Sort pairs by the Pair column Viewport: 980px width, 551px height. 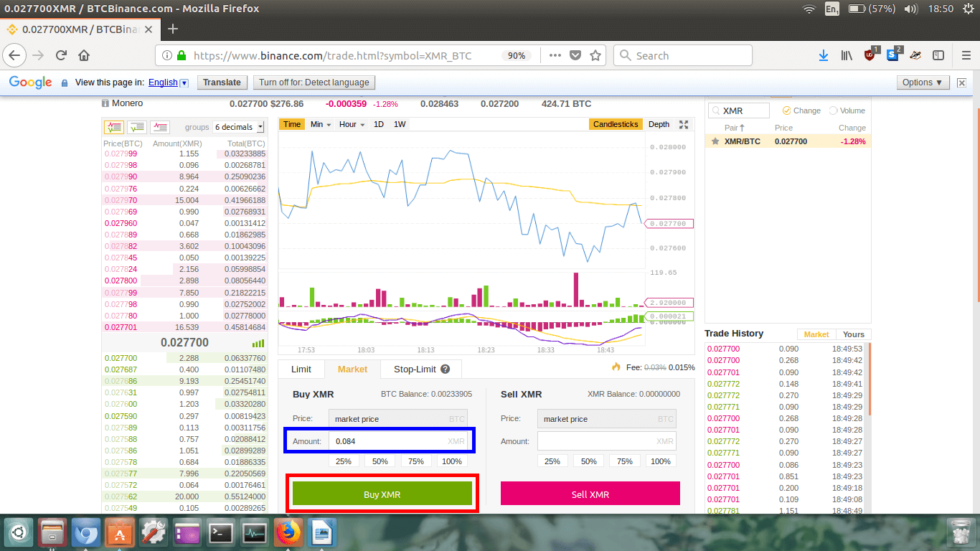point(735,128)
